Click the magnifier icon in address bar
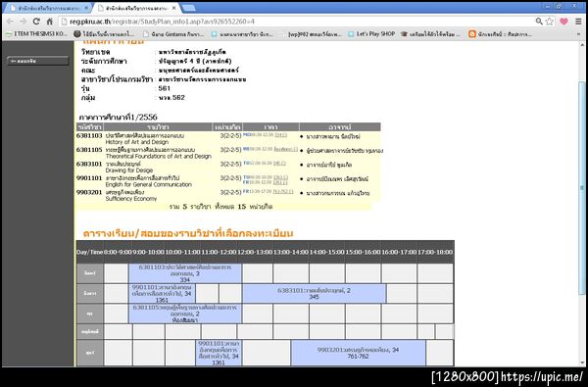588x387 pixels. pyautogui.click(x=539, y=22)
